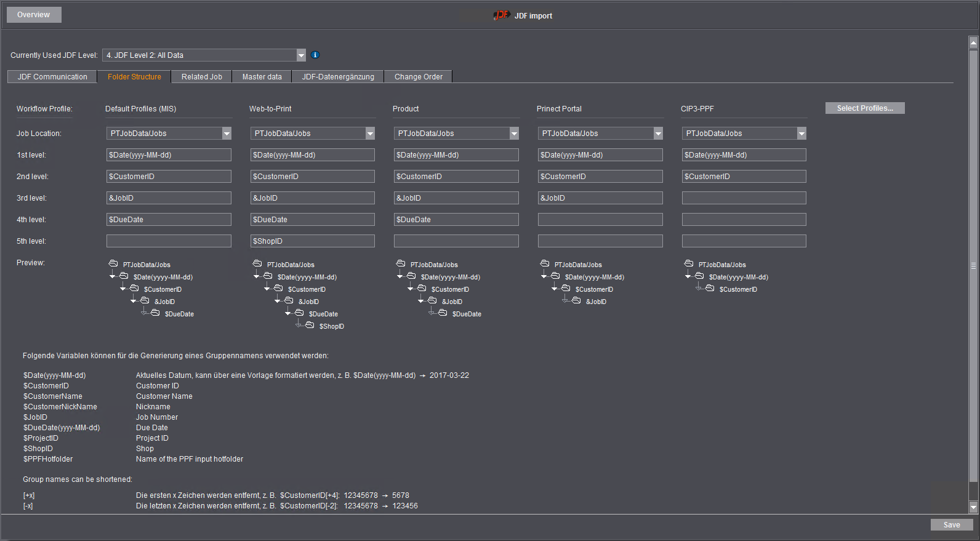Click $Date folder icon in Web-to-Print preview
The image size is (980, 541).
coord(268,276)
